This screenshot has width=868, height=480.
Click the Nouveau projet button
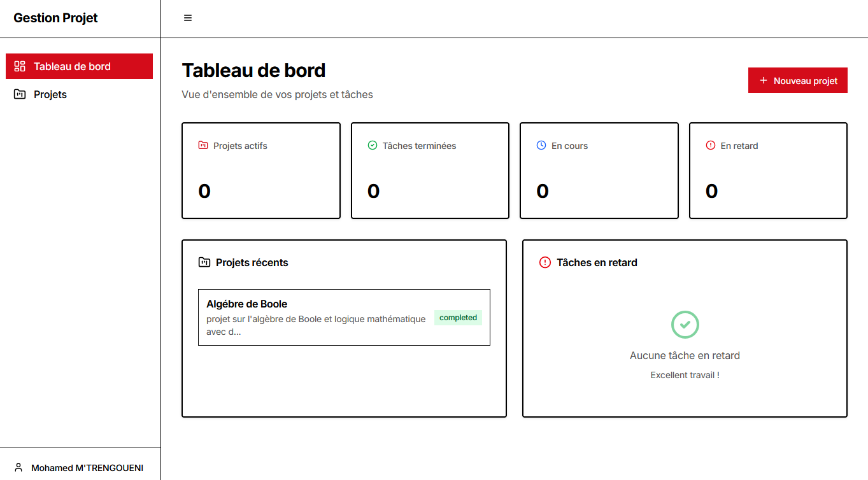[798, 80]
